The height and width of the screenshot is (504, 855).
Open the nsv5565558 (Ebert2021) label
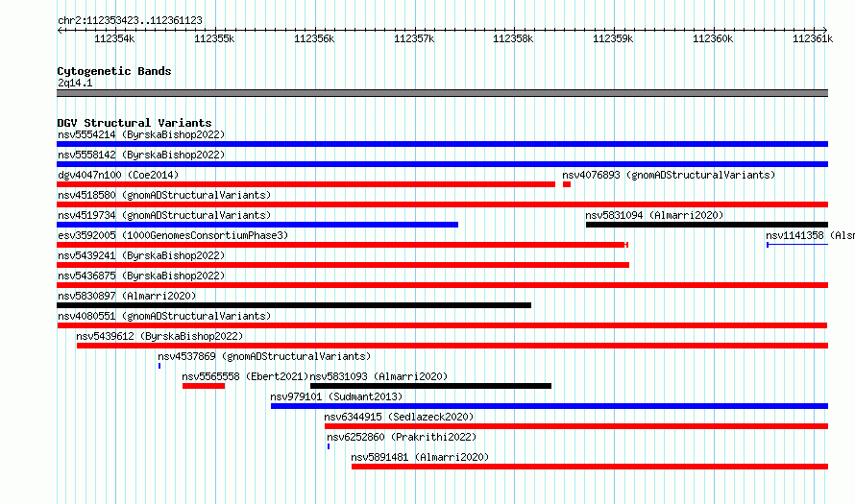[x=245, y=376]
